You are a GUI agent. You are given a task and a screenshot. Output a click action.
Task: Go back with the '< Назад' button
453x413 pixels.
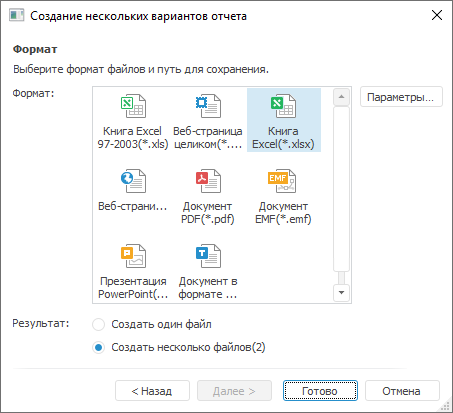(152, 391)
